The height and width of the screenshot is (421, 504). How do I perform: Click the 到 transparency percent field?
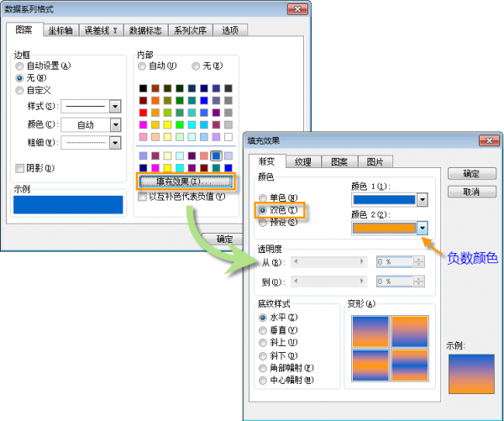pos(395,282)
